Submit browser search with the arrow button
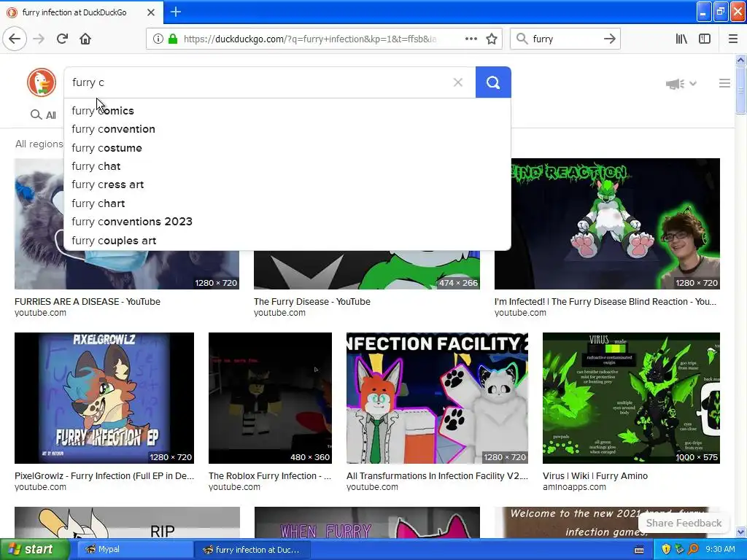Screen dimensions: 747x560 coord(609,39)
